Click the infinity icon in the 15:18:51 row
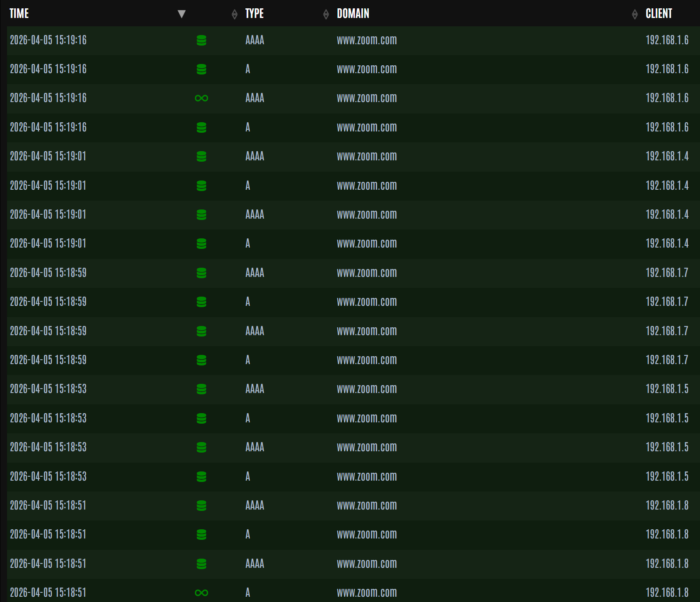The image size is (700, 602). [x=202, y=593]
